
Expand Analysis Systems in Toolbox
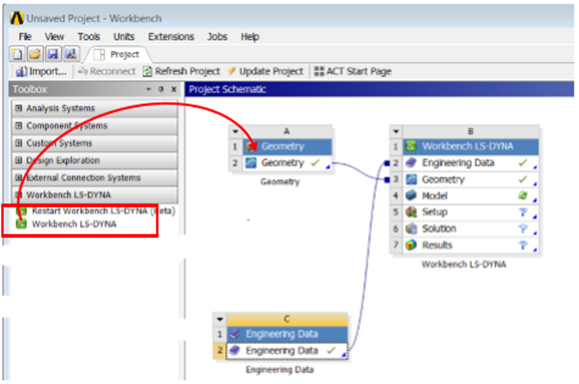tap(18, 108)
